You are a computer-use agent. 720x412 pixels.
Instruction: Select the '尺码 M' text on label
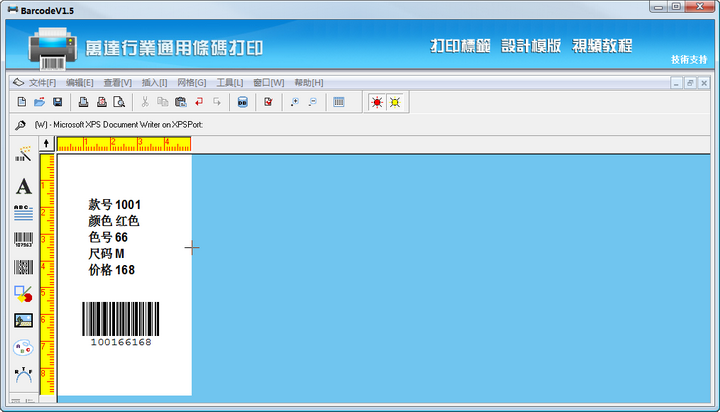tap(106, 254)
